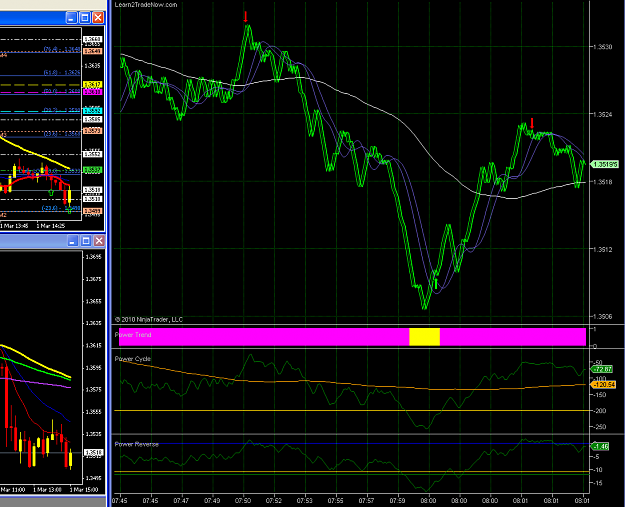Screen dimensions: 625x507
Task: Click the 1.3495 price axis value
Action: click(x=94, y=478)
